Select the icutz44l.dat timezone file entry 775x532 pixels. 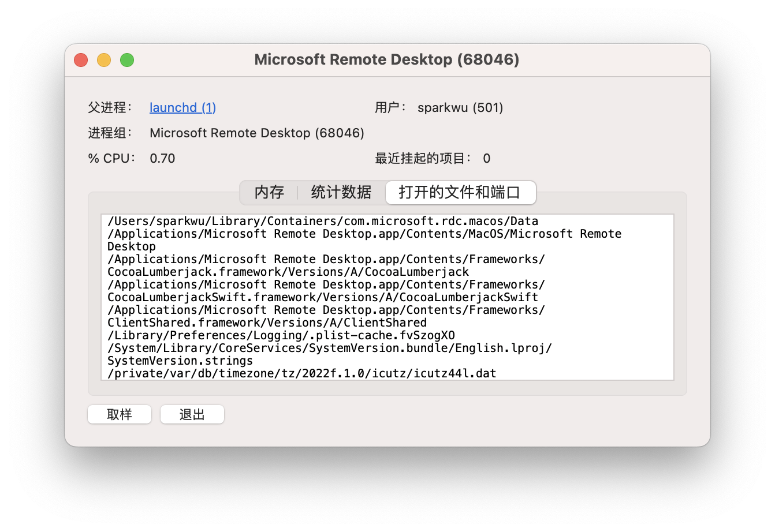pos(301,373)
